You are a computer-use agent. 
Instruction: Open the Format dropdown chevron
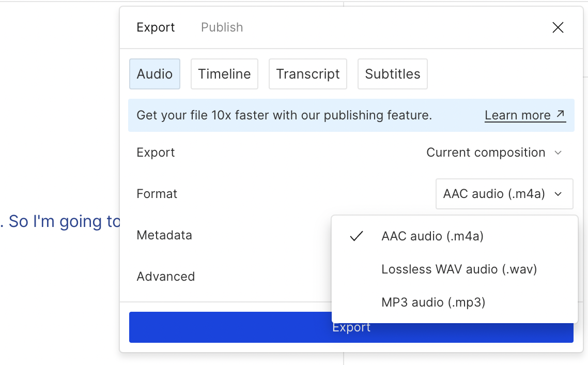(558, 194)
